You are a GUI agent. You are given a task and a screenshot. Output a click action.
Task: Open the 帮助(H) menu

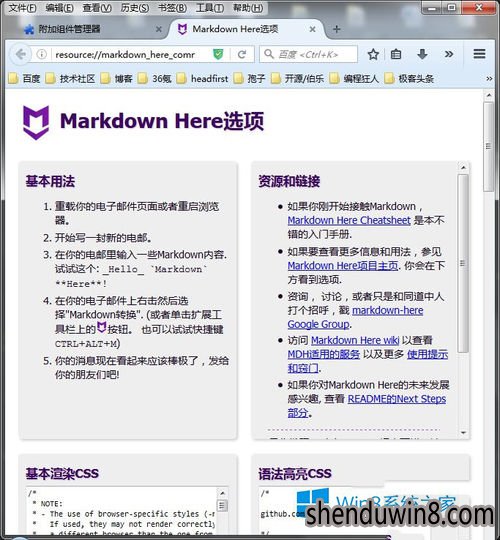coord(248,8)
